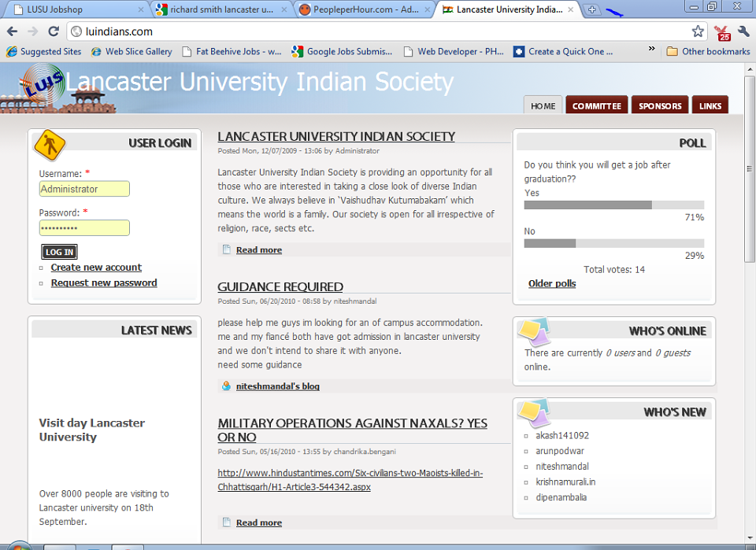Reload the luindians.com page
The width and height of the screenshot is (756, 550).
click(54, 31)
